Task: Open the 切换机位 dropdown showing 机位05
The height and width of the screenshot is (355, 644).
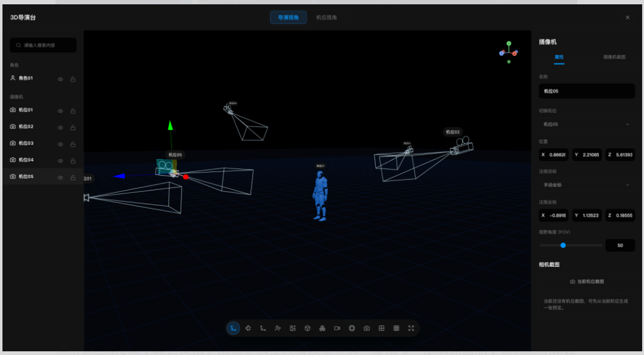Action: click(x=587, y=124)
